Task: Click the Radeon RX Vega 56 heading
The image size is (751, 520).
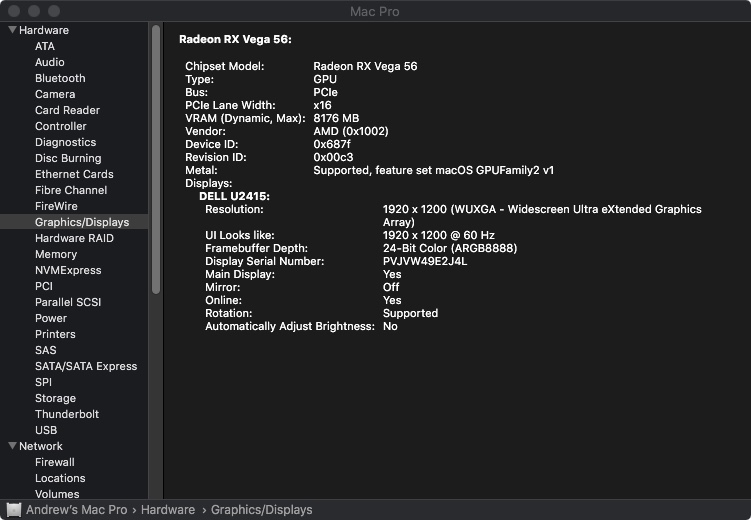Action: (235, 39)
